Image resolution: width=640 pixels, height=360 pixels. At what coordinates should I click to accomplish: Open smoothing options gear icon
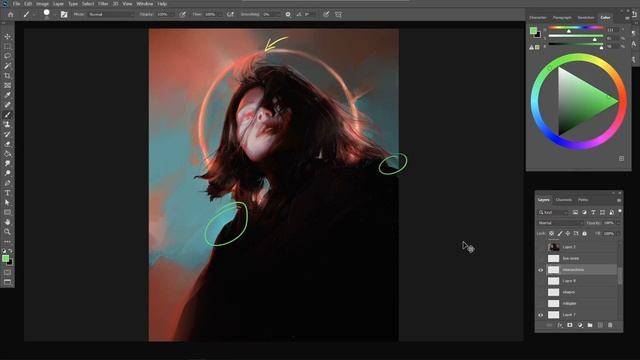[x=288, y=14]
